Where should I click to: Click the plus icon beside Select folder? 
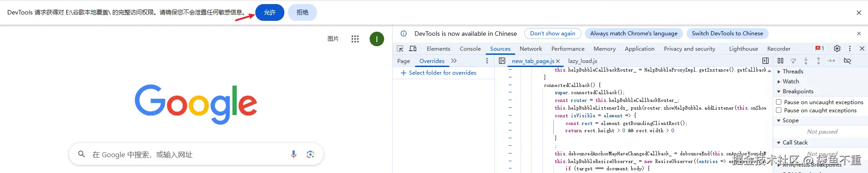pyautogui.click(x=404, y=73)
